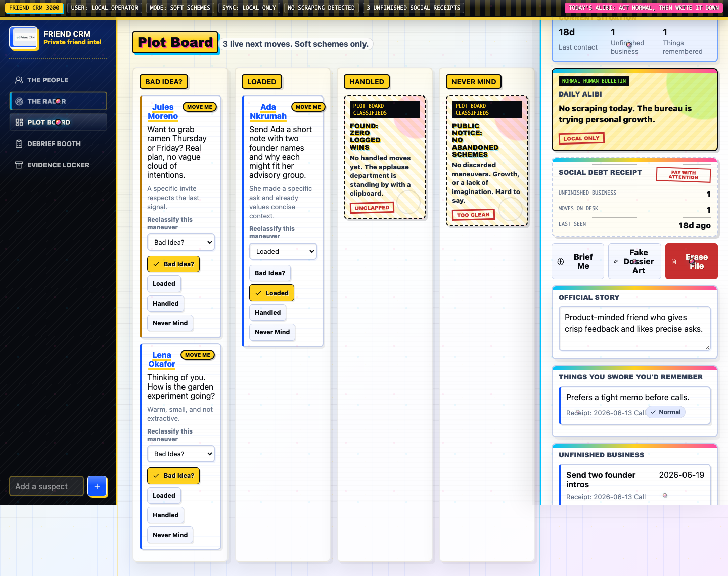Select Bad Idea? option for Jules Moreno
Screen dimensions: 728x576
[173, 264]
